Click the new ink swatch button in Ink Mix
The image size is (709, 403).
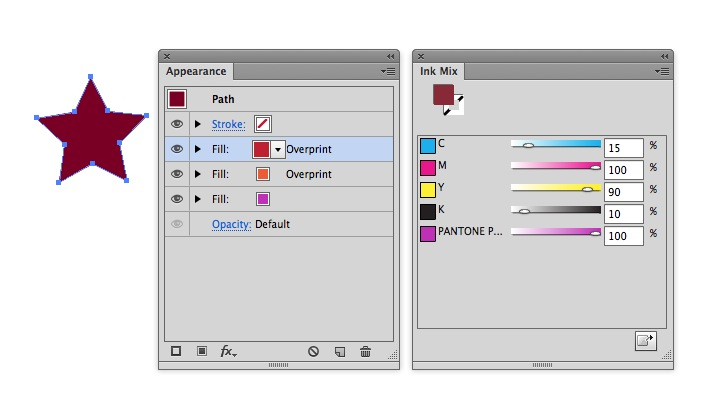(x=645, y=341)
